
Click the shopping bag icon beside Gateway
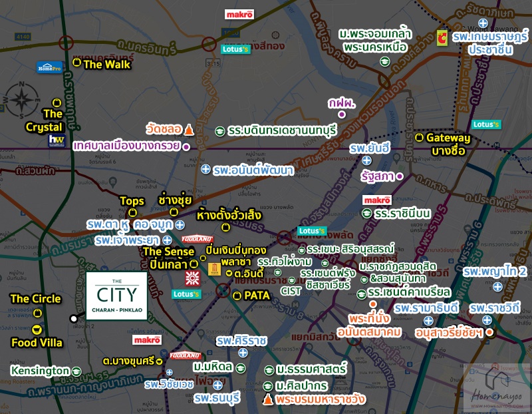click(420, 137)
